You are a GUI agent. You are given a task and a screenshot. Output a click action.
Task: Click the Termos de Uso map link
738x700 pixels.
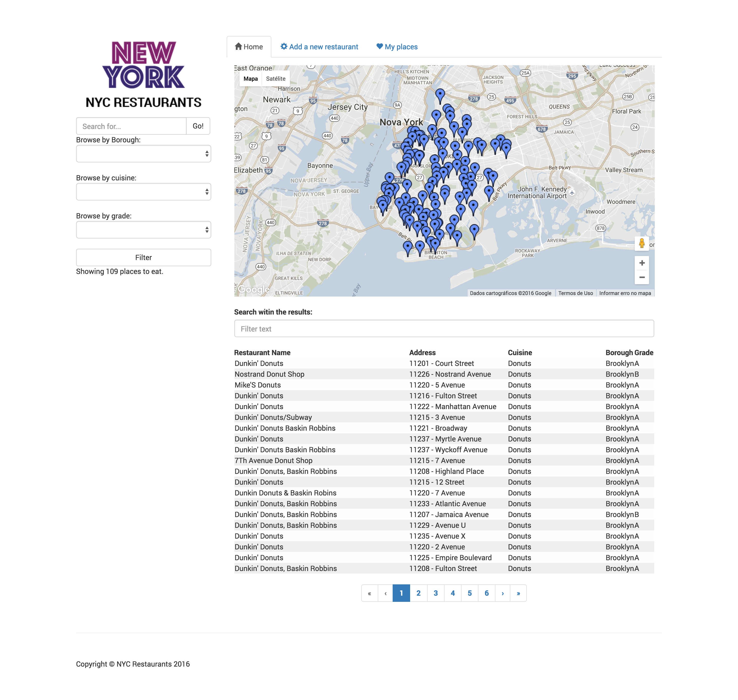[575, 293]
